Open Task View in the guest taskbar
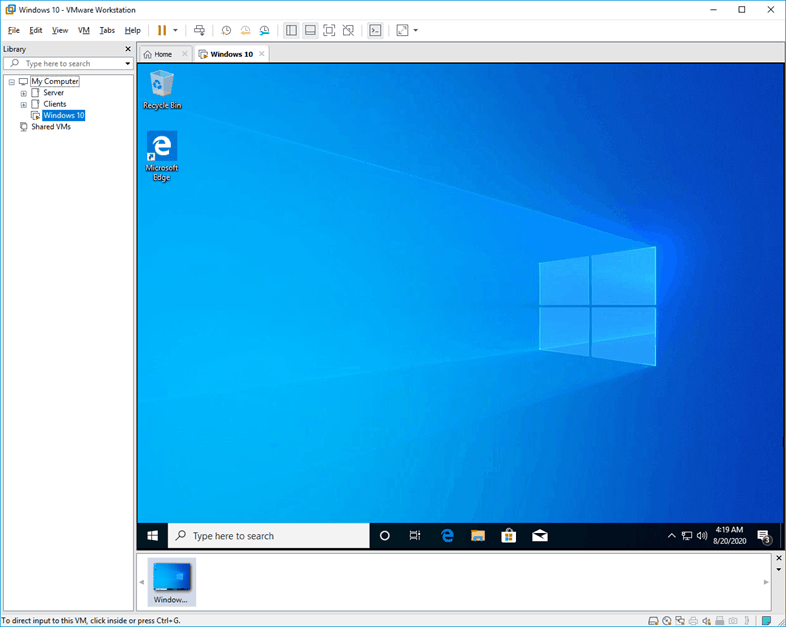786x627 pixels. (415, 536)
